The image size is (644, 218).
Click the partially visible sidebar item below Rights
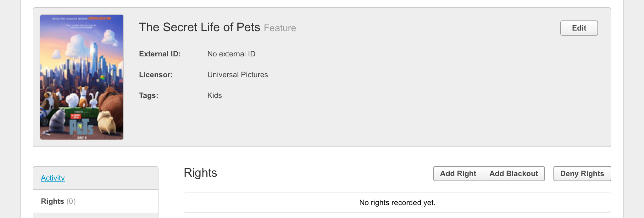coord(96,216)
